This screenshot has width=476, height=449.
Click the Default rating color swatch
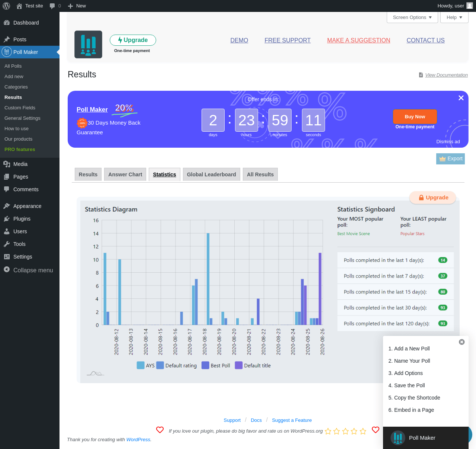click(160, 365)
